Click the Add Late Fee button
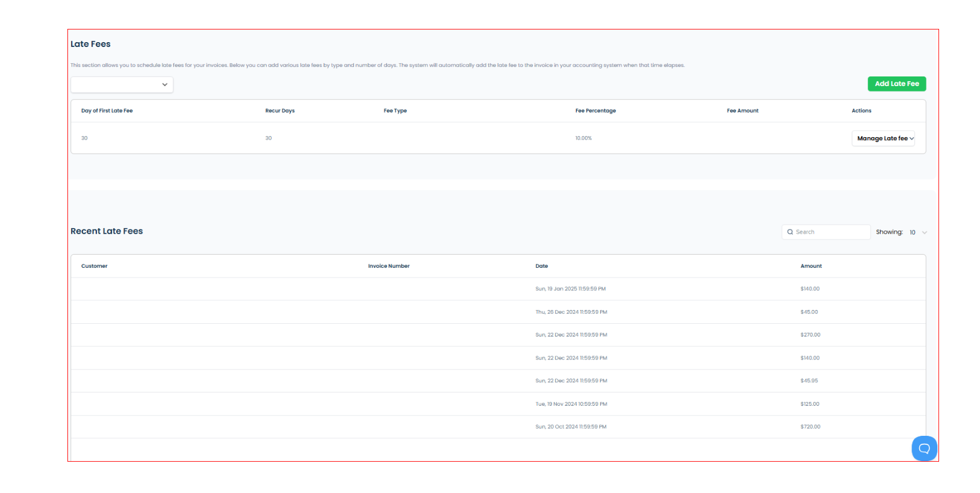980x493 pixels. pos(896,84)
